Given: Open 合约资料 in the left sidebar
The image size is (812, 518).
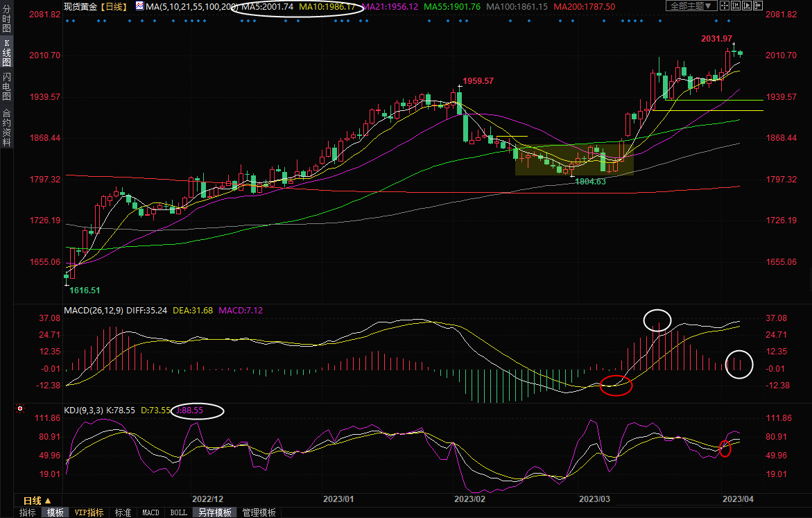Looking at the screenshot, I should click(x=6, y=127).
